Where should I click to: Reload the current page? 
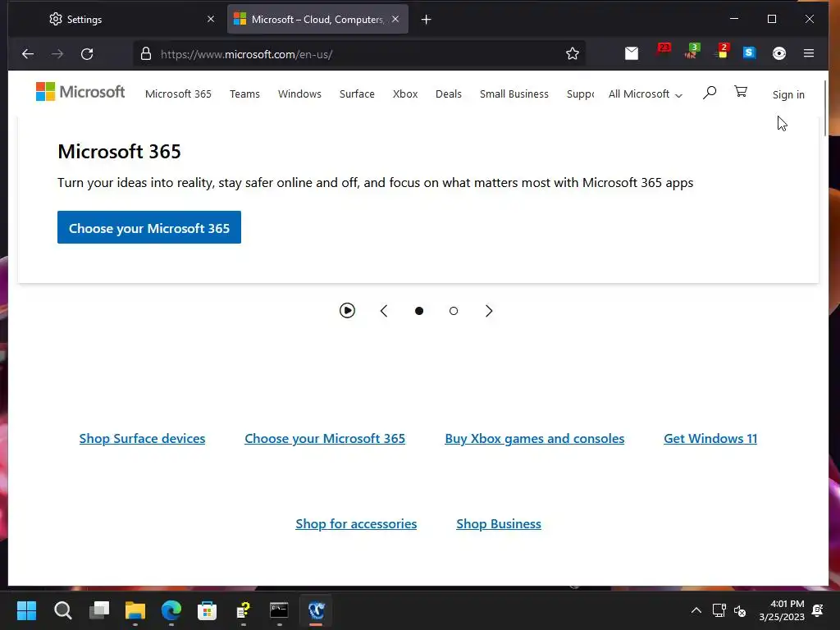pyautogui.click(x=87, y=53)
